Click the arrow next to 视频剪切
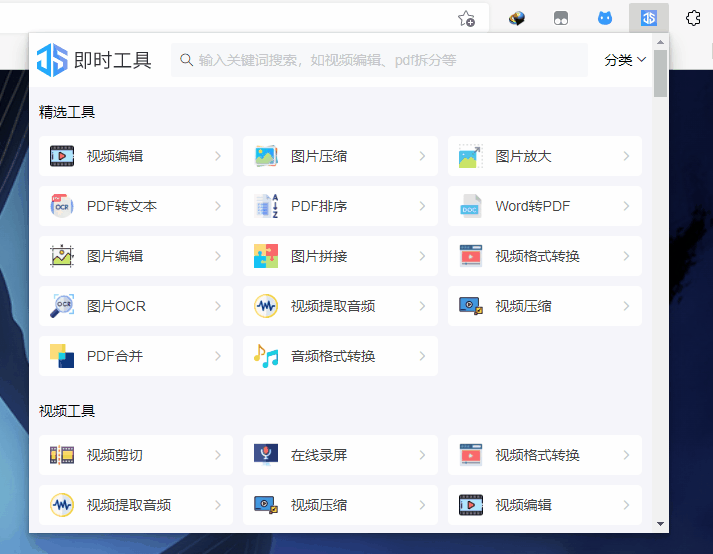This screenshot has height=554, width=713. [x=218, y=455]
